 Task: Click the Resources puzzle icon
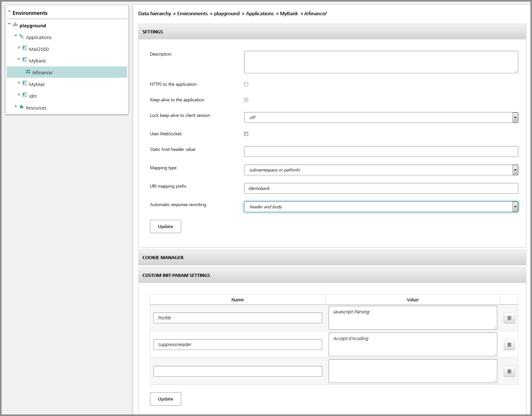22,107
